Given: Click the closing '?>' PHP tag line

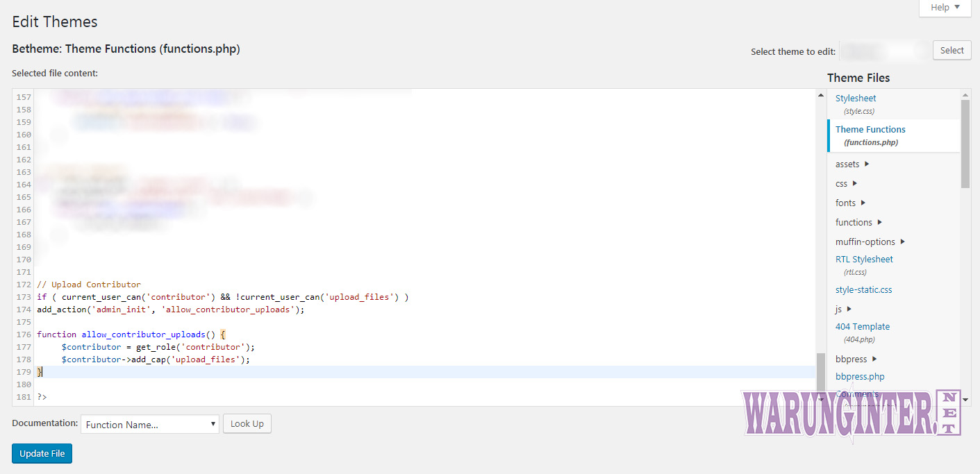Looking at the screenshot, I should pyautogui.click(x=42, y=397).
